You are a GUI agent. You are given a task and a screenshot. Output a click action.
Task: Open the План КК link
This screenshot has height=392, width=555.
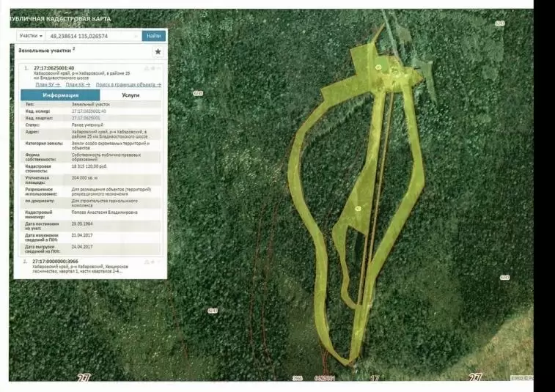click(x=78, y=85)
